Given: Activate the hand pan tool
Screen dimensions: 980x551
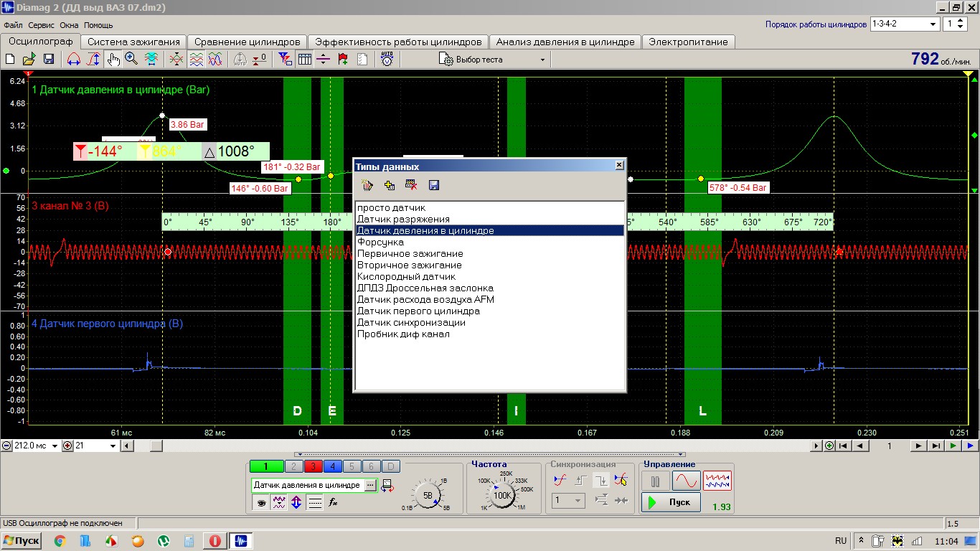Looking at the screenshot, I should (113, 60).
